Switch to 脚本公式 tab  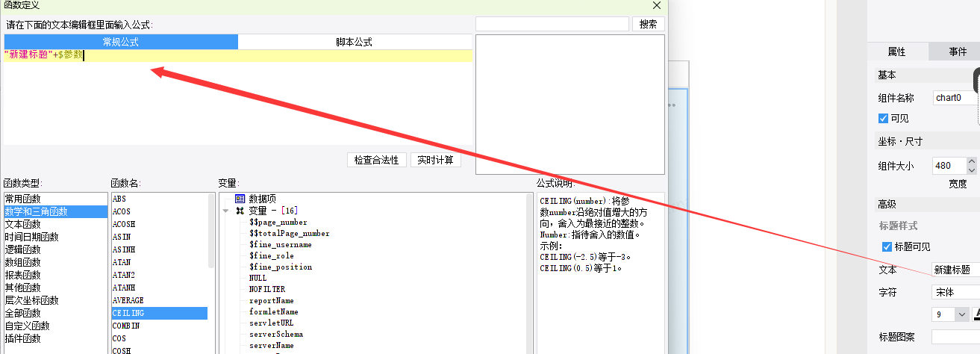coord(354,42)
